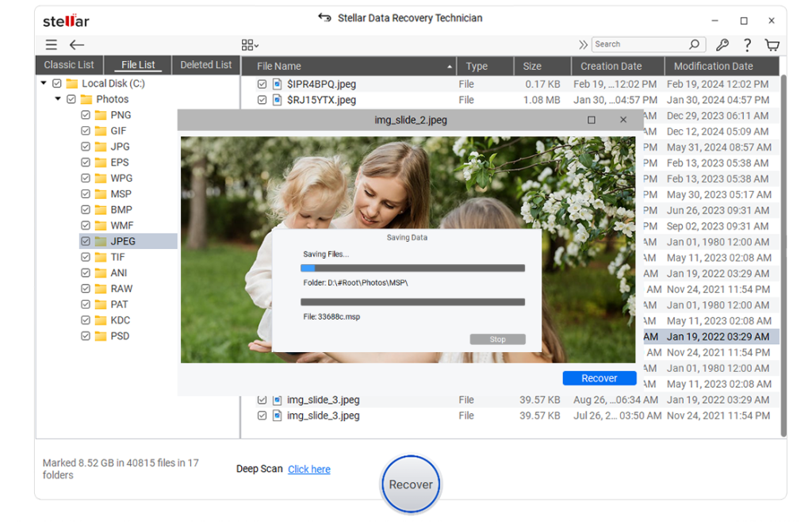Click the Deep Scan 'Click here' link
This screenshot has height=525, width=812.
click(309, 469)
